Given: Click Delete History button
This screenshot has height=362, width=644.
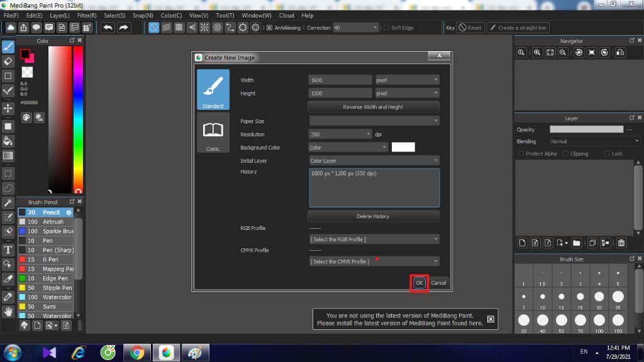Looking at the screenshot, I should [374, 216].
